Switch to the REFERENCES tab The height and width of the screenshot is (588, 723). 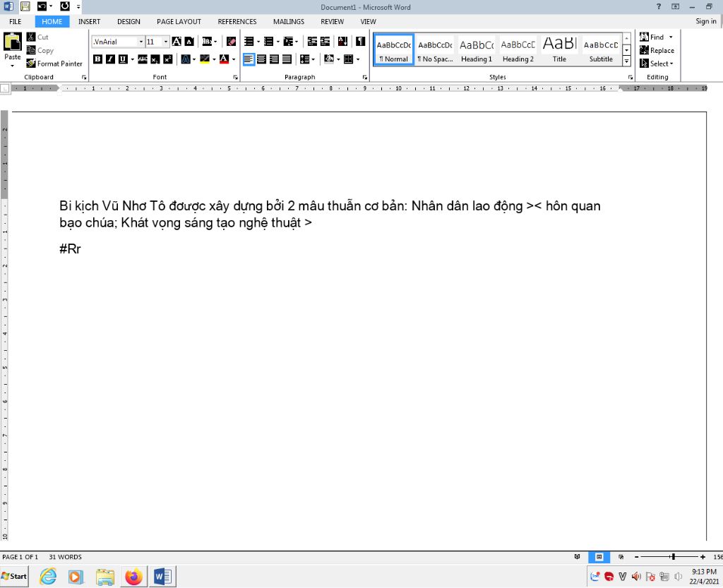pos(237,22)
